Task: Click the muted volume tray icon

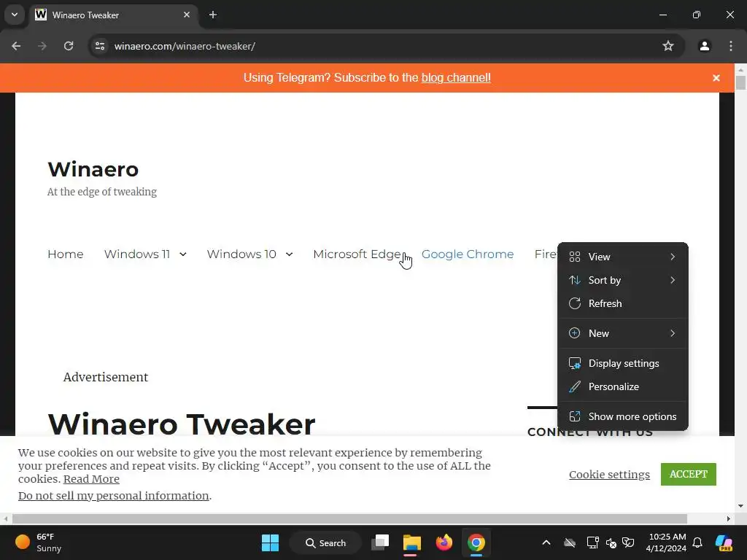Action: tap(611, 542)
